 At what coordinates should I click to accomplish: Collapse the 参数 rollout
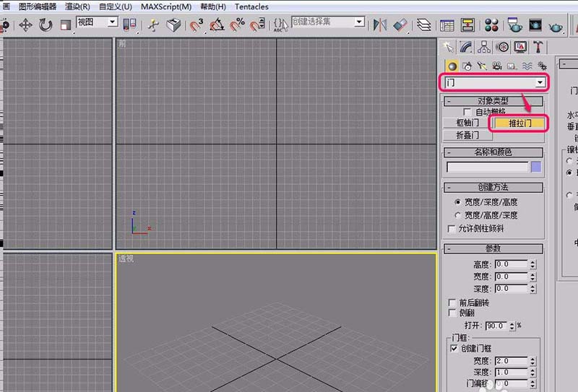pyautogui.click(x=493, y=248)
